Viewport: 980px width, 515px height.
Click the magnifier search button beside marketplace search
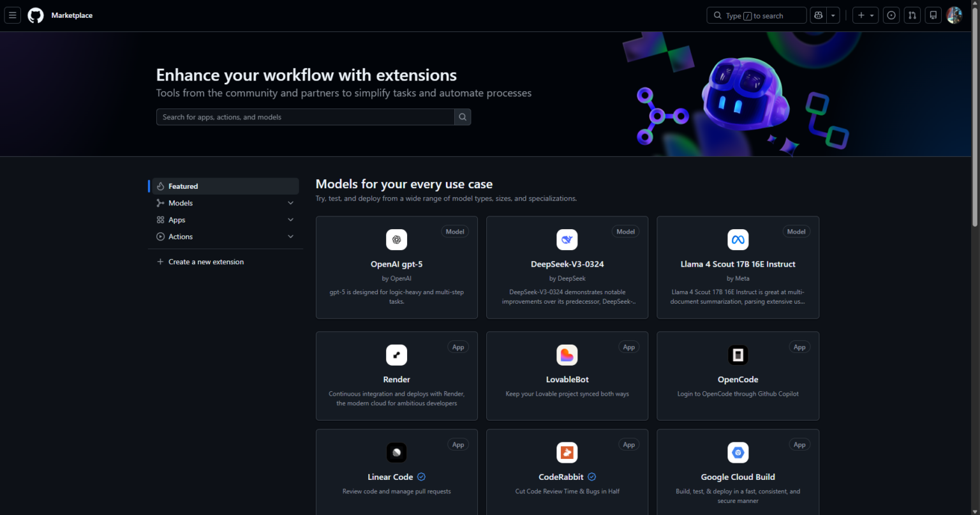[463, 117]
